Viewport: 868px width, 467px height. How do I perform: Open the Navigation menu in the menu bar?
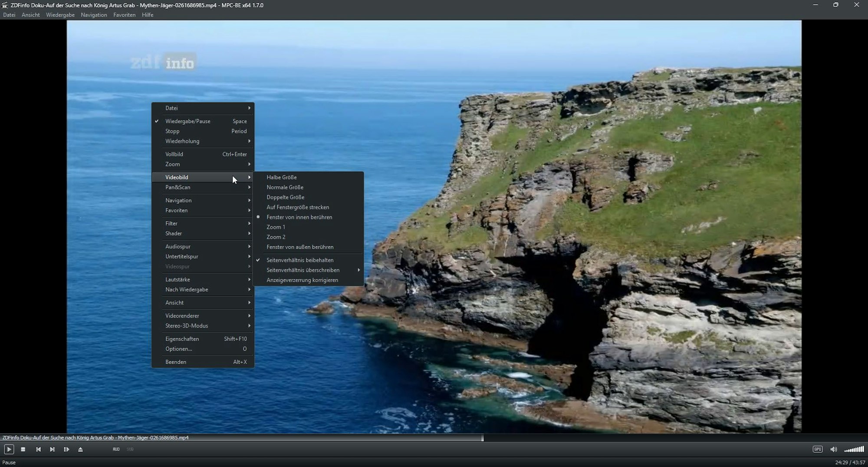[x=94, y=14]
